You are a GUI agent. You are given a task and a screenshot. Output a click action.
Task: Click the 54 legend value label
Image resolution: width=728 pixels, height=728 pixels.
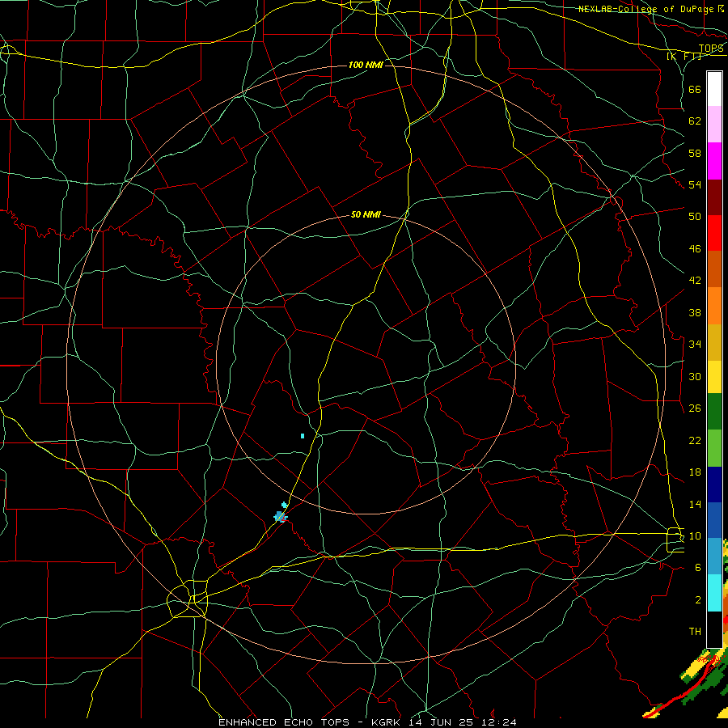695,184
